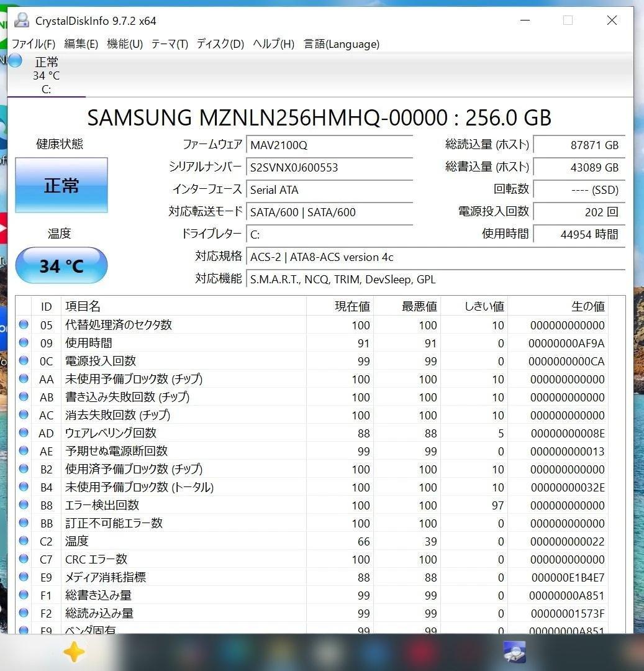Image resolution: width=644 pixels, height=671 pixels.
Task: Open CrystalDiskInfo from the Windows taskbar
Action: point(514,652)
